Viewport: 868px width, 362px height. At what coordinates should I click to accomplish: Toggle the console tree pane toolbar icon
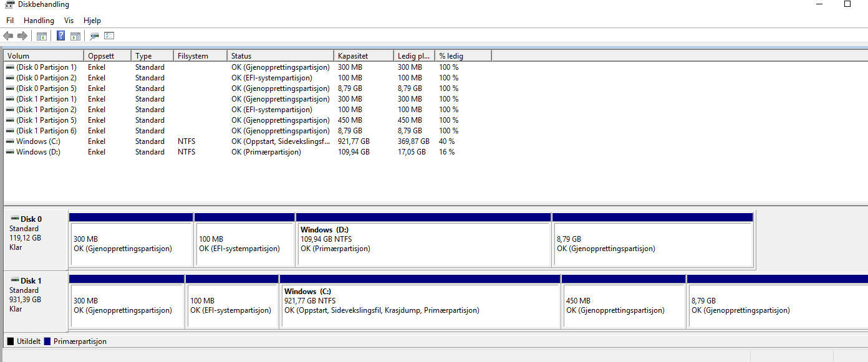point(42,36)
